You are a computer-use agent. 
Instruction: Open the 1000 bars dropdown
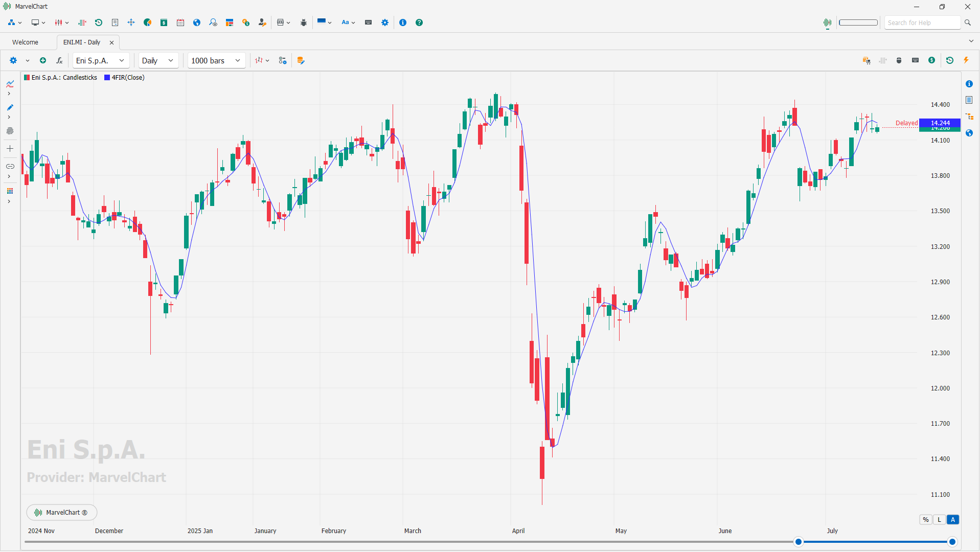(x=216, y=60)
